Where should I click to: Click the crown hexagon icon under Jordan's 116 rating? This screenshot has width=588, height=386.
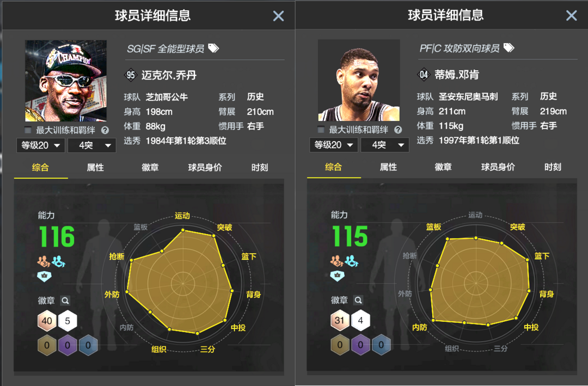pos(44,276)
